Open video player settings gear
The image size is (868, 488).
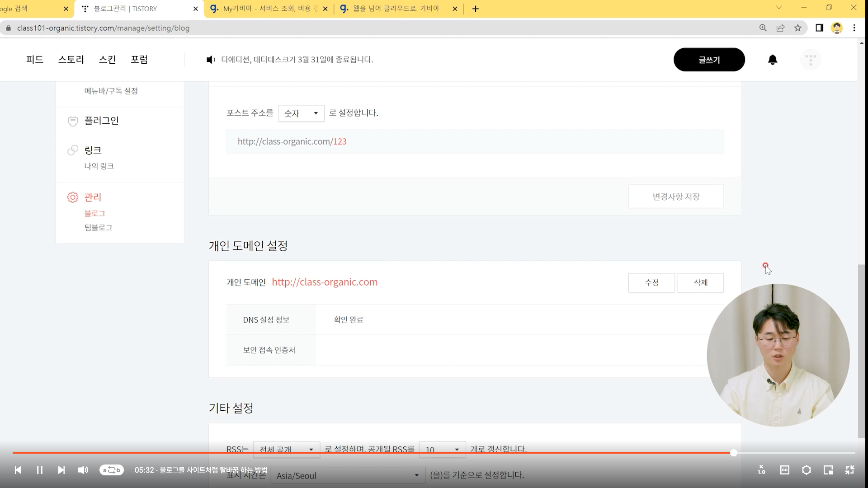(x=807, y=470)
